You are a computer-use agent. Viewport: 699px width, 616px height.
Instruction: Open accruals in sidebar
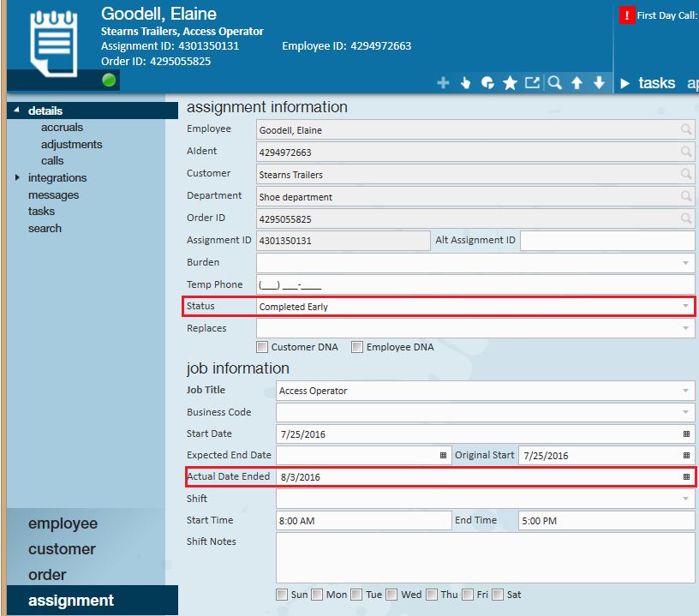[62, 128]
